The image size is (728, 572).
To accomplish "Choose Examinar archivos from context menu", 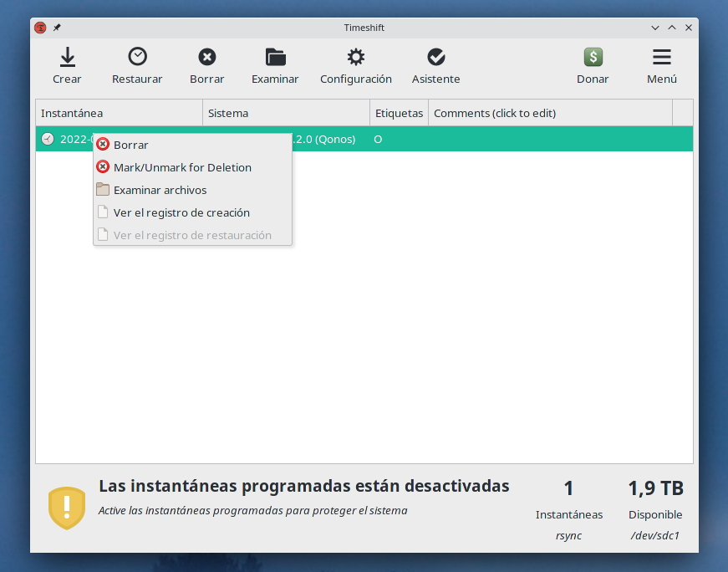I will (x=193, y=190).
